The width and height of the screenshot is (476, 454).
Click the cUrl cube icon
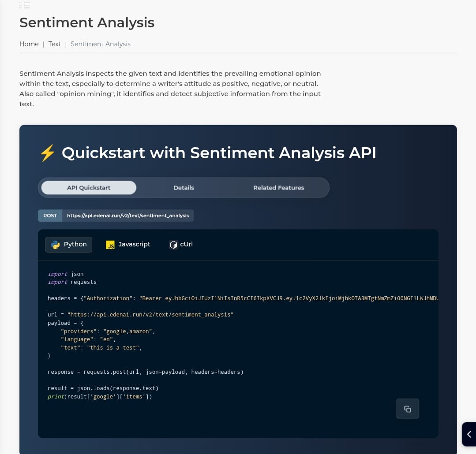point(173,245)
